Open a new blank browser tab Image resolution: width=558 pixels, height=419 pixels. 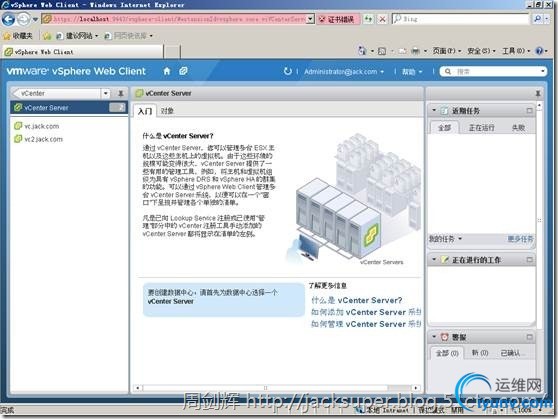click(x=172, y=52)
